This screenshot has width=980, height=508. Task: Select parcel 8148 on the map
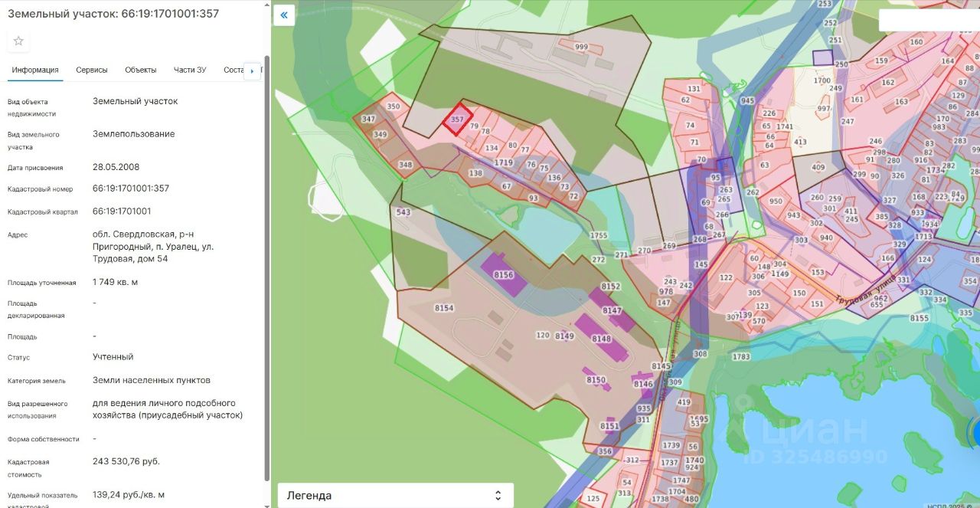click(602, 339)
